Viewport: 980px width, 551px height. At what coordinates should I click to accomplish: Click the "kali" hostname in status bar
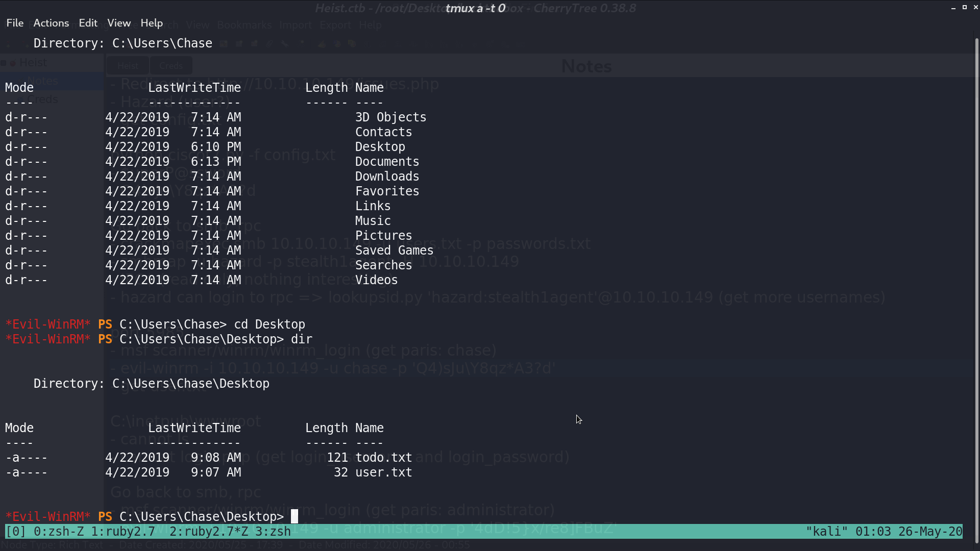[x=827, y=532]
